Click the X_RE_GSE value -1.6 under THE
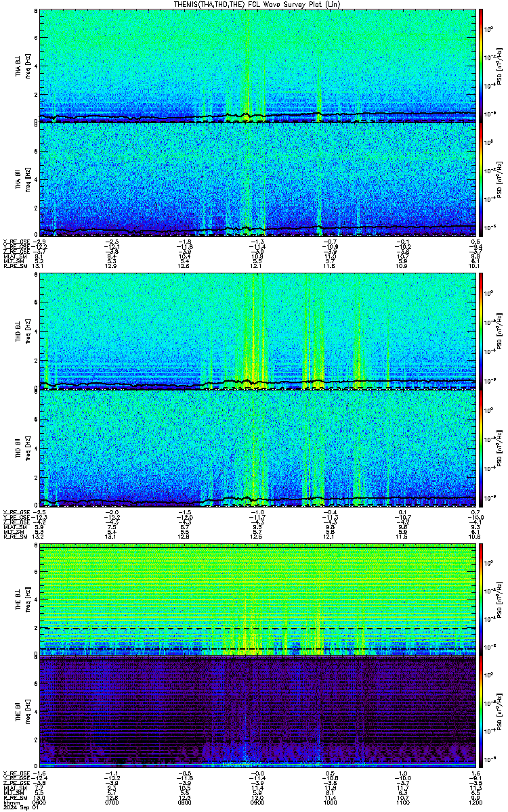Screen dimensions: 508x812 [40, 775]
